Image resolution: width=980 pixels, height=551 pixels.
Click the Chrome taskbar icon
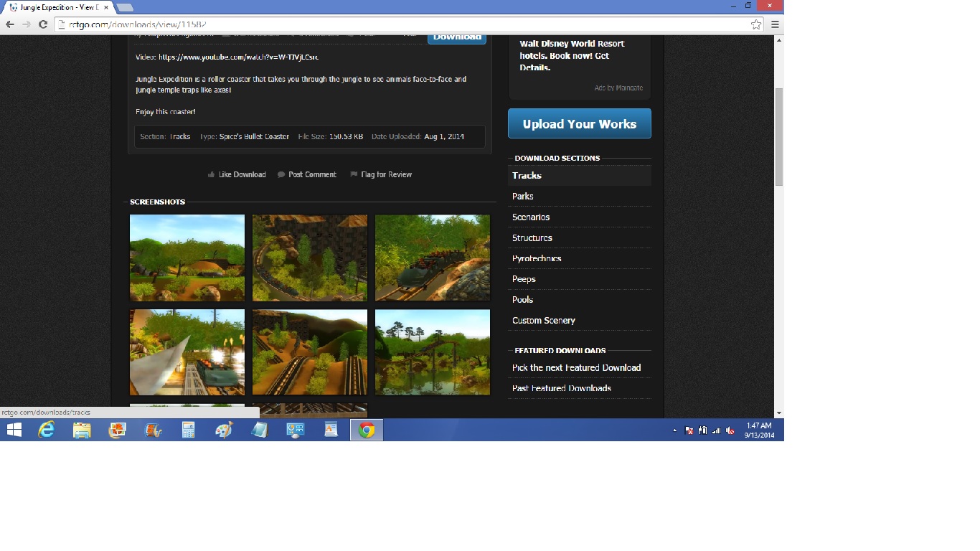366,430
